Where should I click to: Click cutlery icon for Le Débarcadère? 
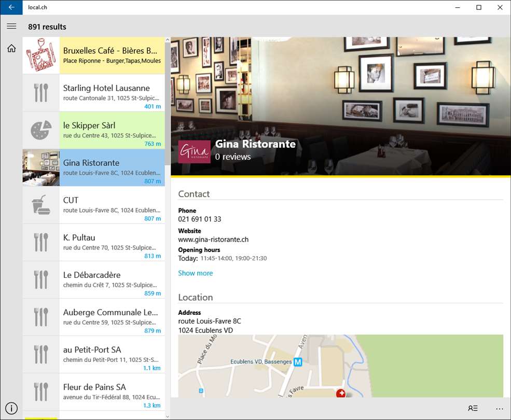click(x=41, y=279)
